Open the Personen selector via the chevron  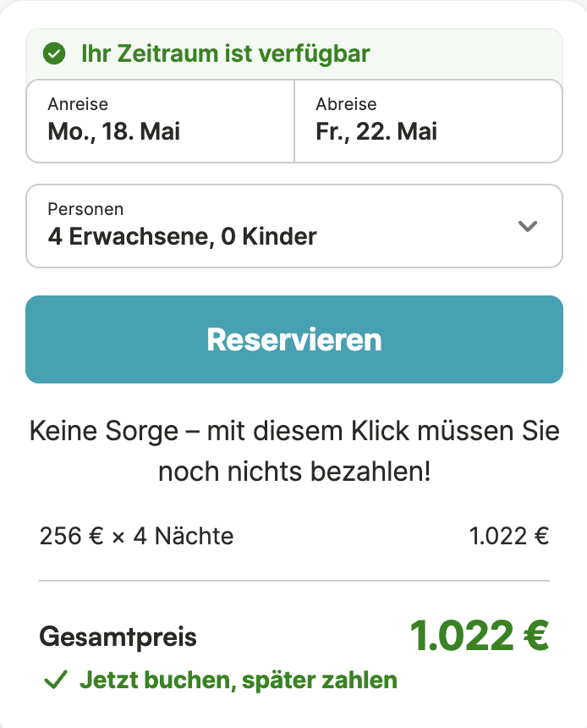pyautogui.click(x=528, y=226)
